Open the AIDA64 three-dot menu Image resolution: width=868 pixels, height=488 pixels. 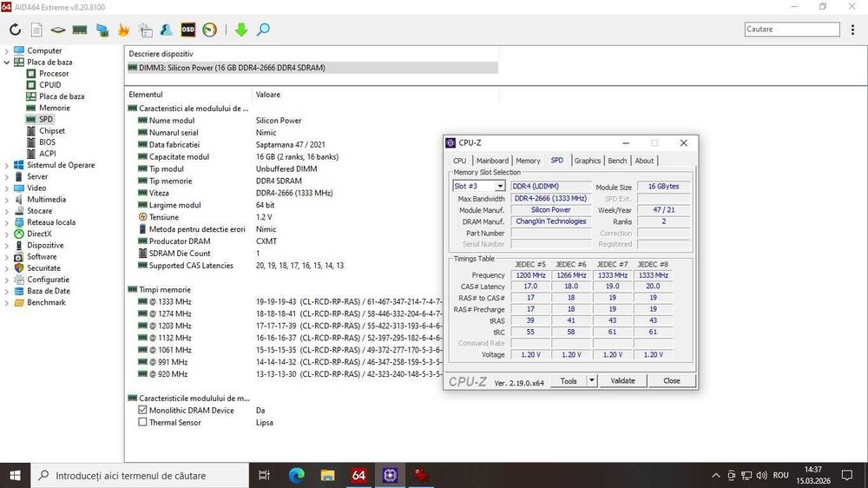852,30
